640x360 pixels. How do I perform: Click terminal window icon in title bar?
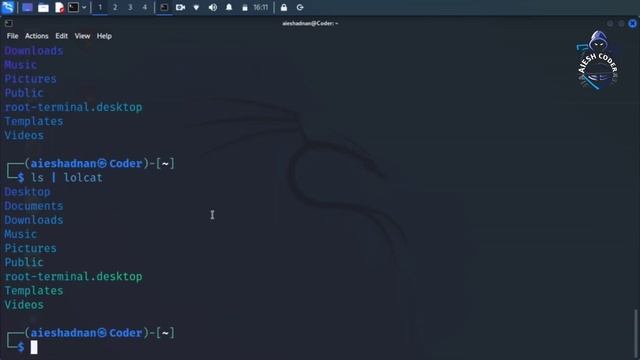(x=9, y=23)
